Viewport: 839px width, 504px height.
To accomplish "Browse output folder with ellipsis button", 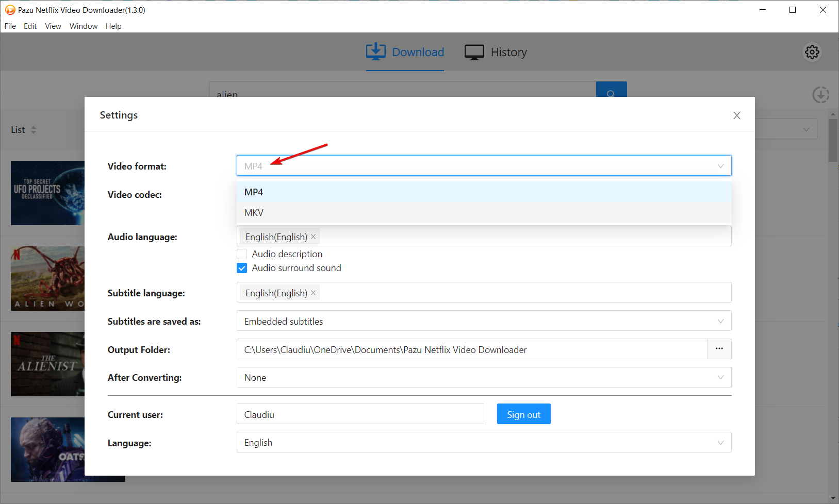I will (x=719, y=349).
